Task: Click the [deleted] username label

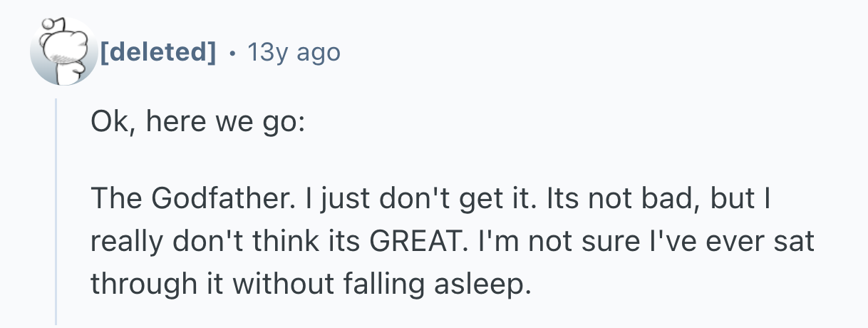Action: coord(158,51)
